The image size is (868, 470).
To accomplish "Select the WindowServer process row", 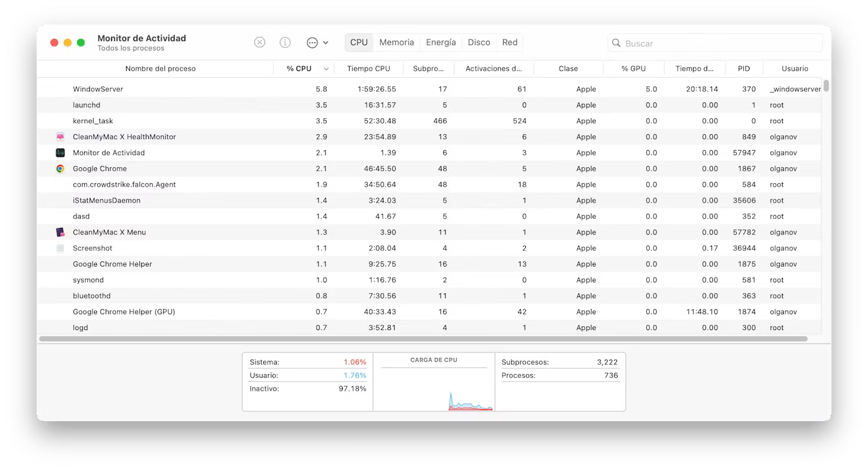I will point(430,89).
